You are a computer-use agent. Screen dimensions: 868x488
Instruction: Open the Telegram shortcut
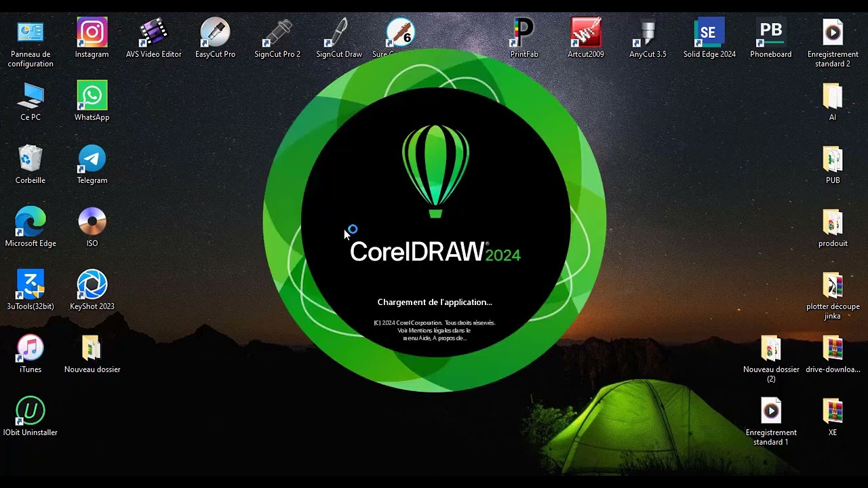[x=92, y=165]
